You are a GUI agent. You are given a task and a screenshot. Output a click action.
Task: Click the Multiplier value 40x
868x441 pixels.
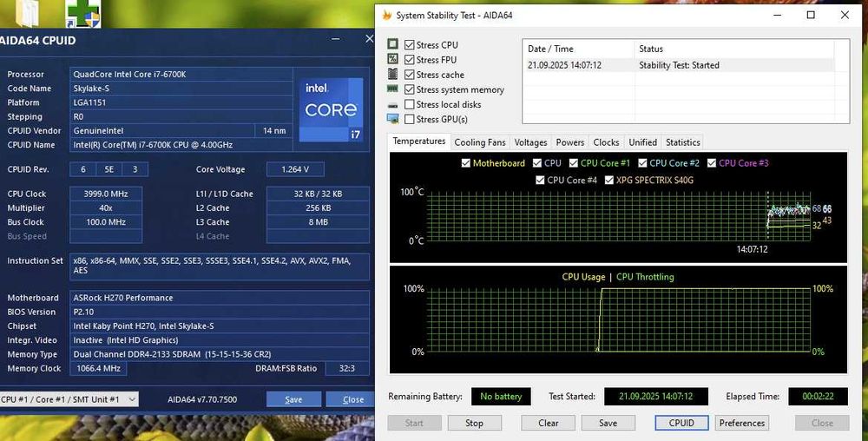[x=106, y=208]
